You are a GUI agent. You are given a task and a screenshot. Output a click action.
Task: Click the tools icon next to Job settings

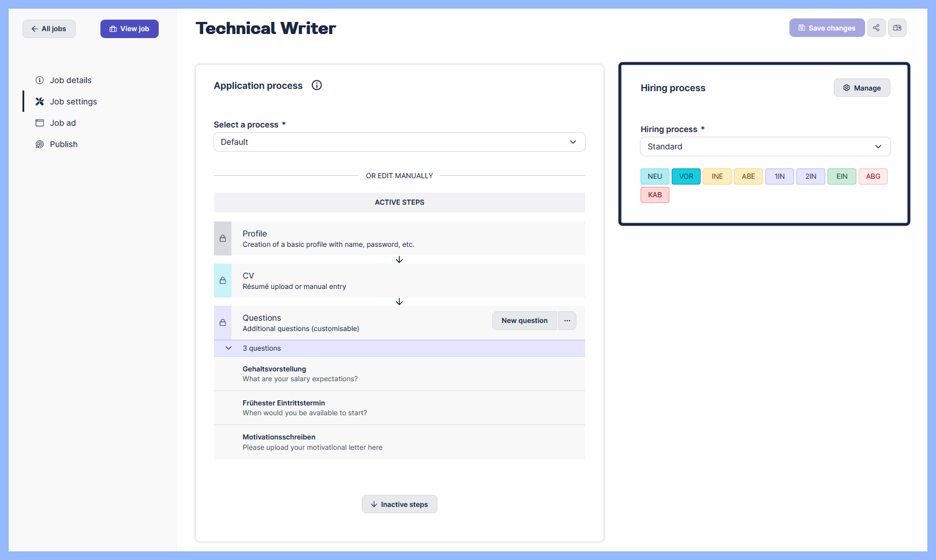click(39, 101)
